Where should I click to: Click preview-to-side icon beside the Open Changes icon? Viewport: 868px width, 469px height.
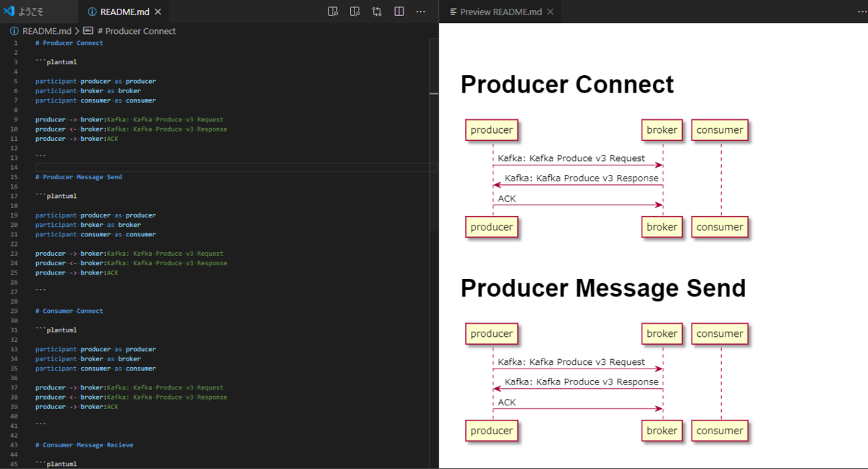click(355, 12)
